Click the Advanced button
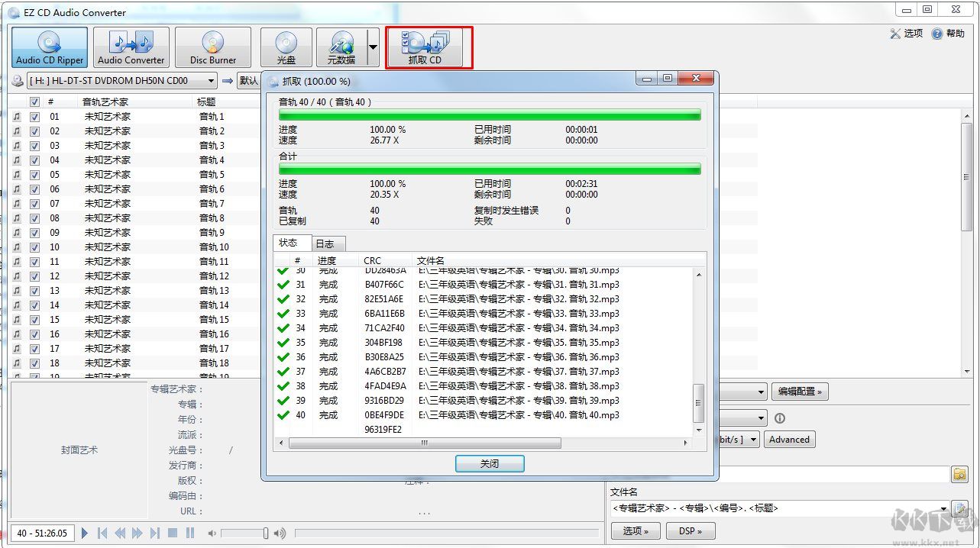 [x=789, y=439]
